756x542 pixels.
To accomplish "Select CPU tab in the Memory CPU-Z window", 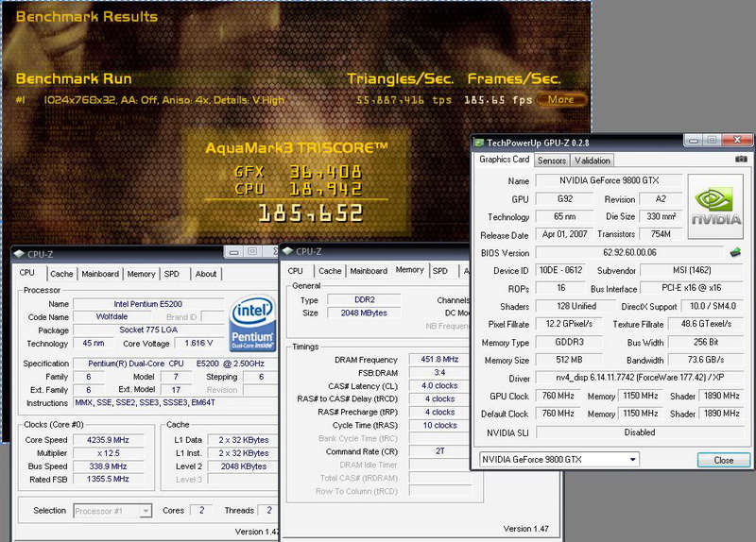I will pos(296,271).
